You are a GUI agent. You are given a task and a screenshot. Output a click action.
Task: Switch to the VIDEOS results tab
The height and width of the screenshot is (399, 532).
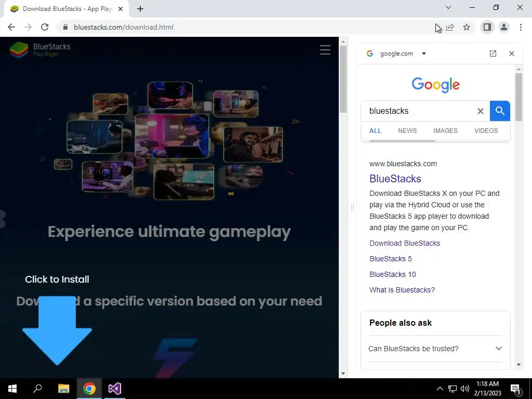[486, 130]
